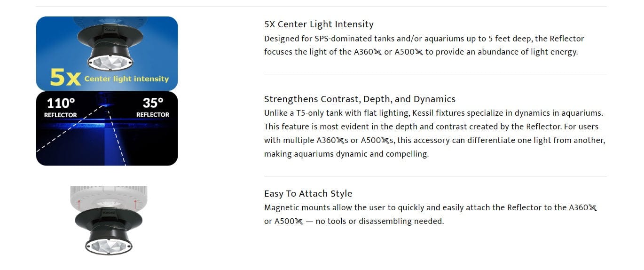Viewport: 644px width, 270px height.
Task: Click the "Easy To Attach Style" heading
Action: [308, 194]
